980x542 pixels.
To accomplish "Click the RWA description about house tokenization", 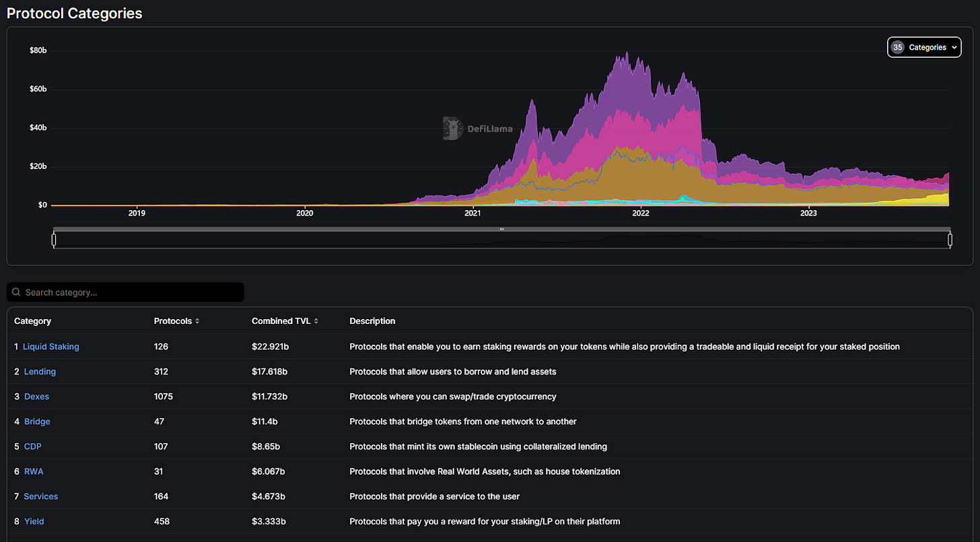I will coord(485,471).
